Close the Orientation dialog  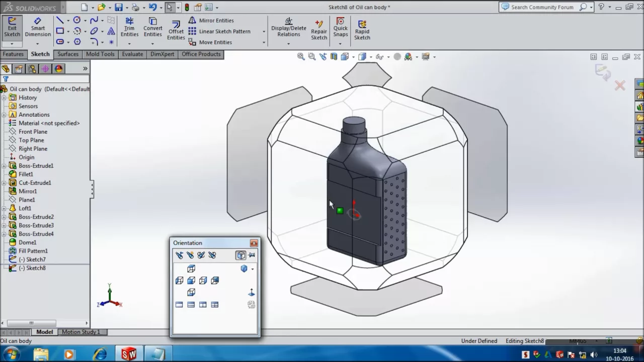(254, 243)
